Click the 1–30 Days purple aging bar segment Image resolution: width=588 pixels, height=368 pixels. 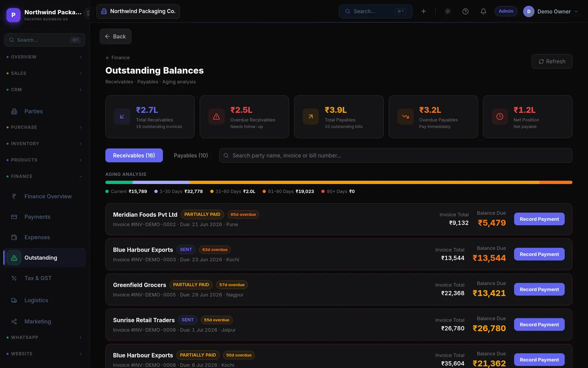point(161,183)
